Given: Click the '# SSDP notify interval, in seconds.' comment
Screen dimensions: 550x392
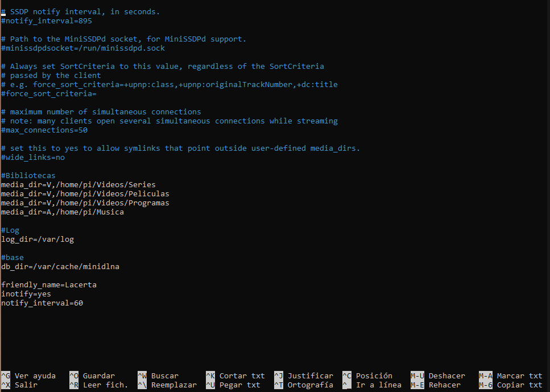Looking at the screenshot, I should click(81, 12).
